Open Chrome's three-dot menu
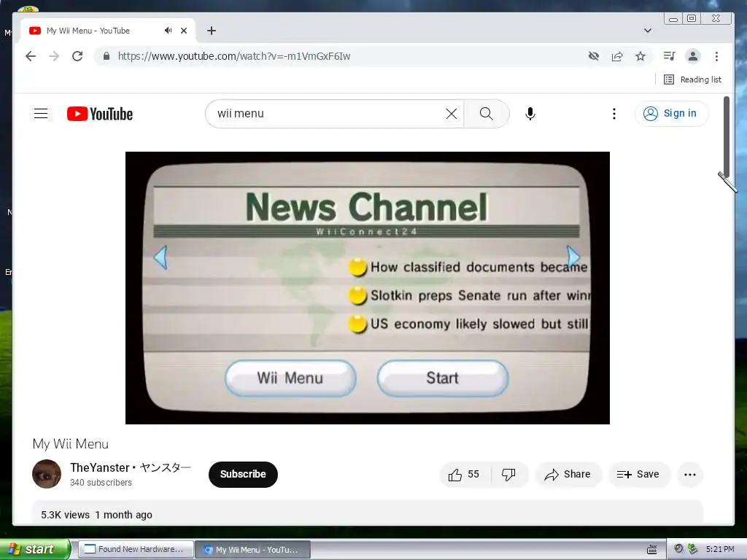This screenshot has height=560, width=747. pos(716,56)
